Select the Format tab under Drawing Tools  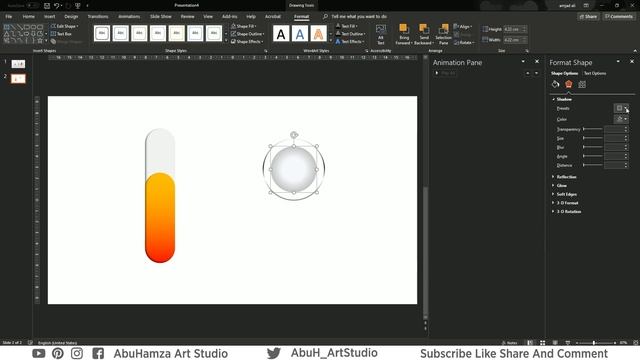302,17
